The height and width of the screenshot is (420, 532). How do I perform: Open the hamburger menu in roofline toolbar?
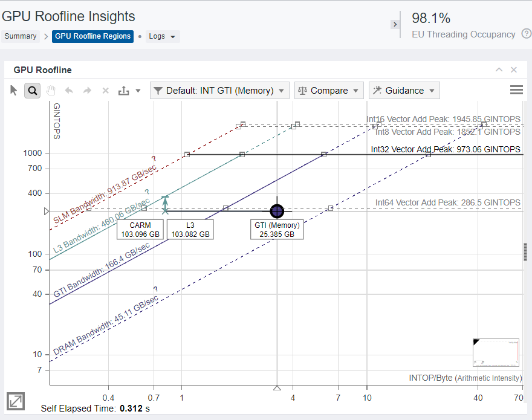[516, 90]
